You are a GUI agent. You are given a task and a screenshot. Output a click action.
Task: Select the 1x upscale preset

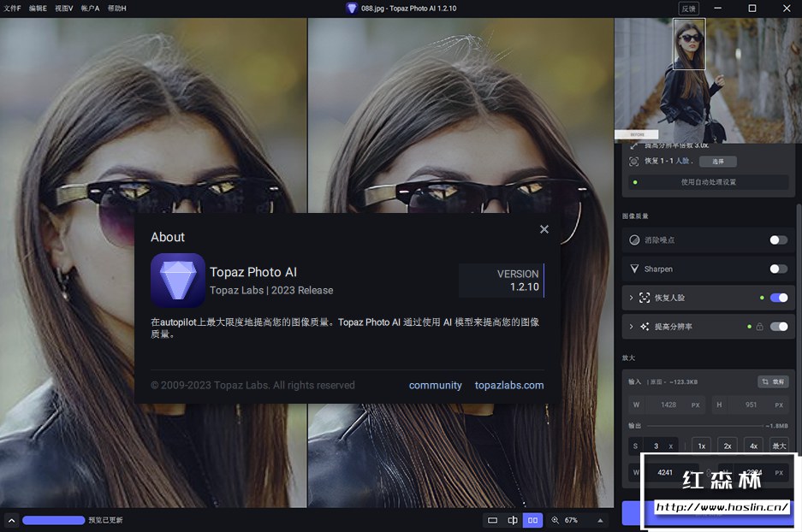pos(702,446)
